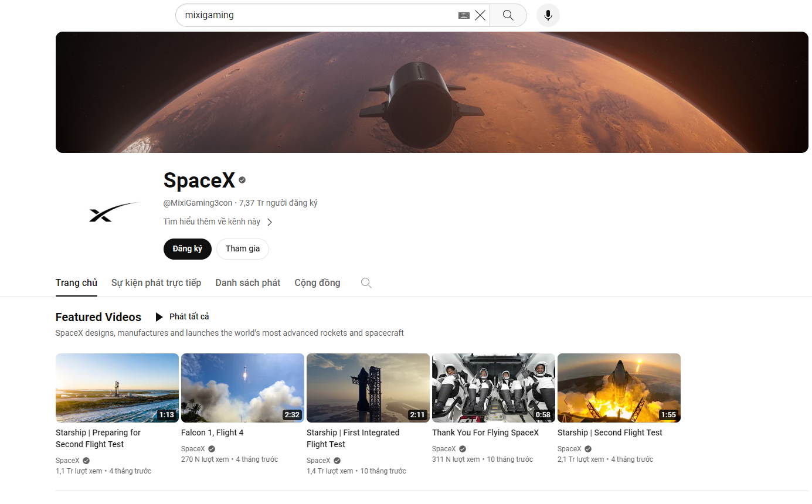Click the Tham gia membership button

tap(242, 248)
